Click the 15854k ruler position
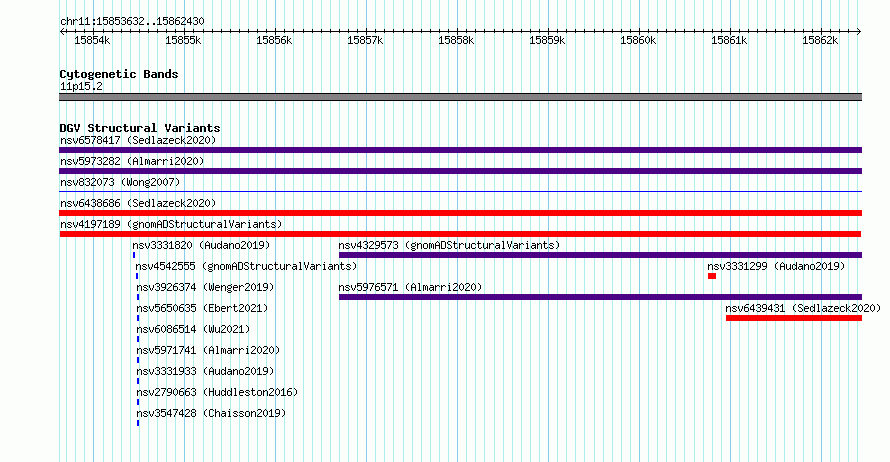Image resolution: width=890 pixels, height=462 pixels. click(x=92, y=40)
